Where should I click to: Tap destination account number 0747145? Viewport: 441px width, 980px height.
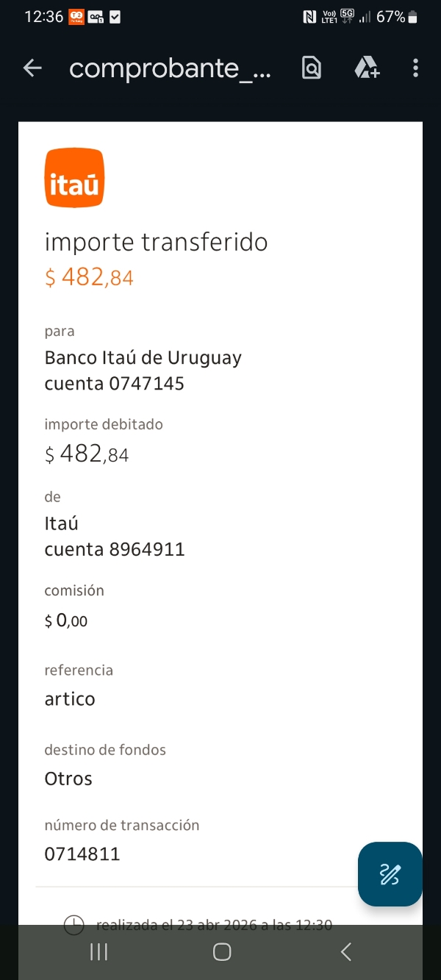click(146, 383)
